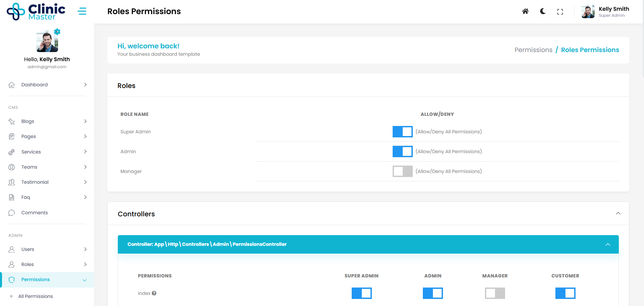The width and height of the screenshot is (644, 306).
Task: Click the index permission help icon
Action: 154,293
